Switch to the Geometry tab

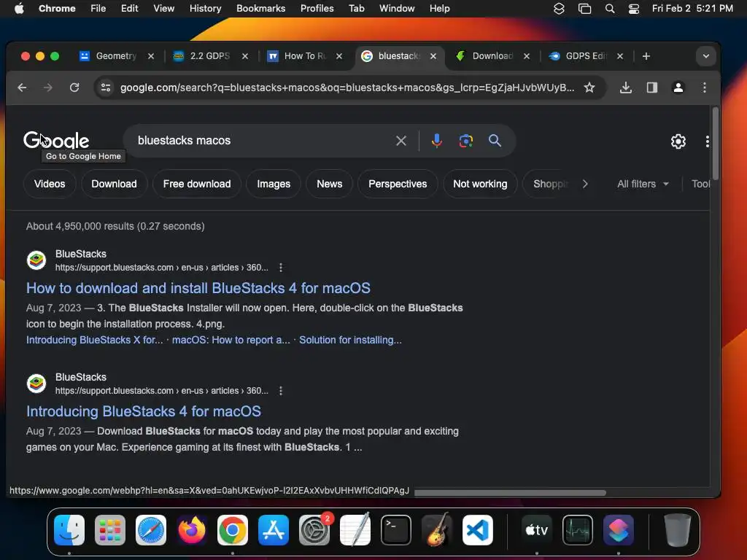[116, 56]
